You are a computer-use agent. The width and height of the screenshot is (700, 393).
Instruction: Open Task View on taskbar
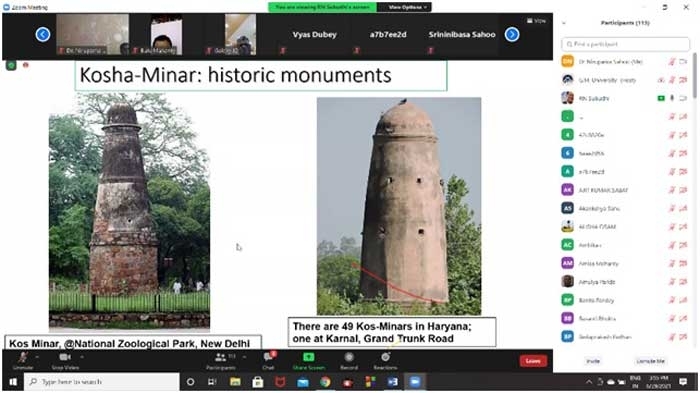pos(212,382)
